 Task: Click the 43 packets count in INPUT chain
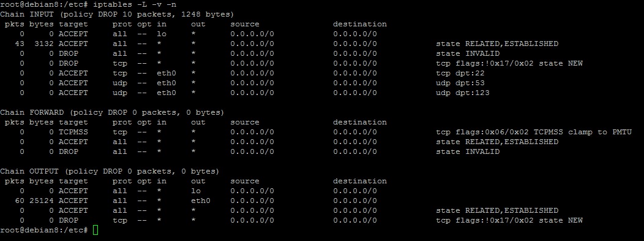pos(20,44)
